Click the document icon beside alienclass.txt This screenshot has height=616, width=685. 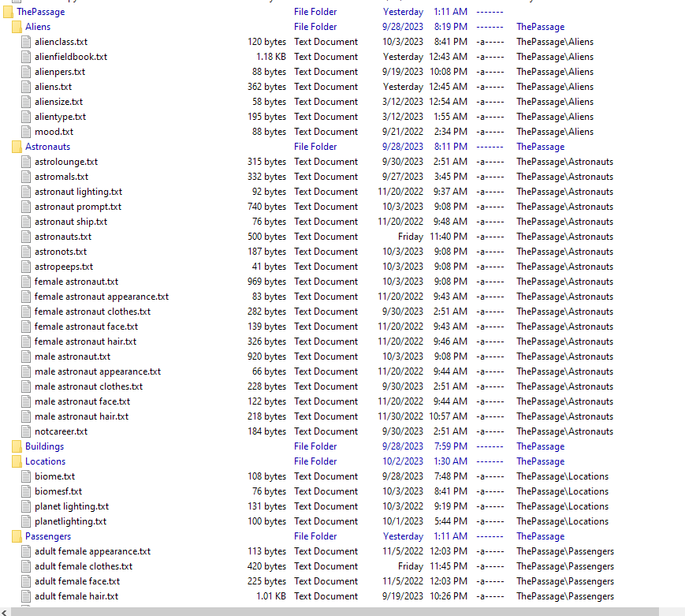pos(26,41)
